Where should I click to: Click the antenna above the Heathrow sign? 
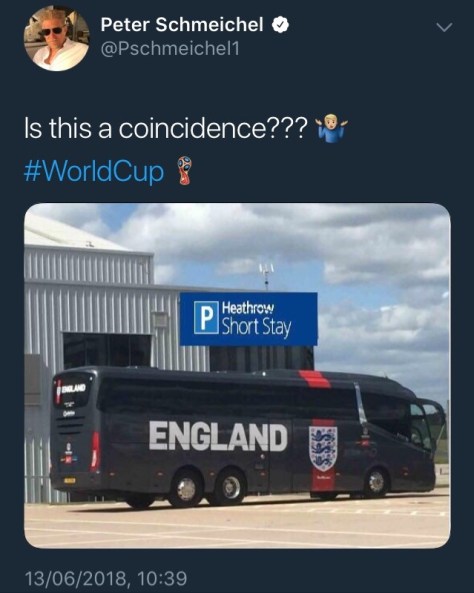[x=267, y=276]
